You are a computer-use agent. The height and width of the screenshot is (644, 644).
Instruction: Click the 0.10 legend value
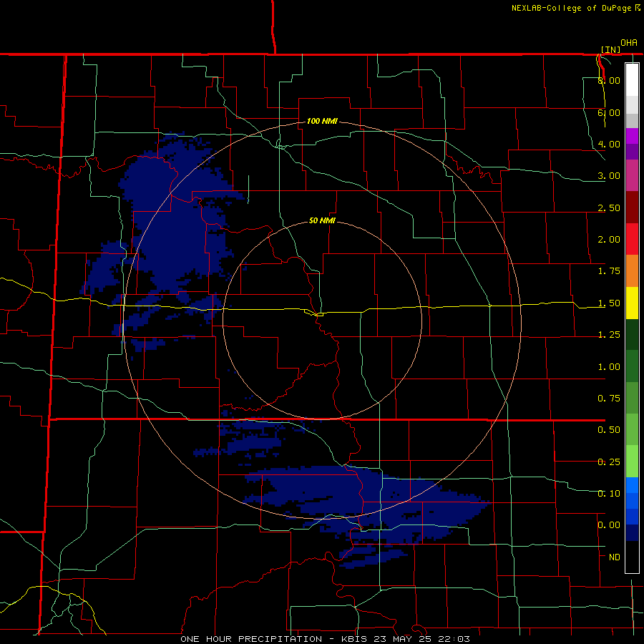(609, 493)
